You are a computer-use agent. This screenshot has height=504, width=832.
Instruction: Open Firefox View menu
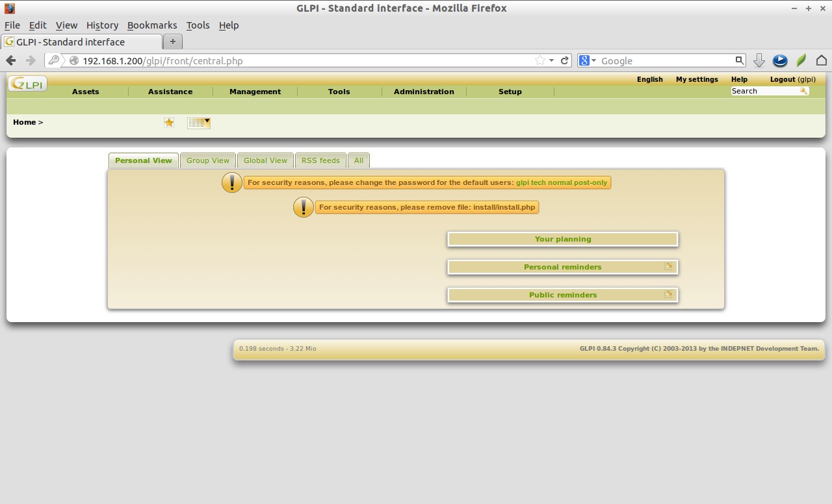point(66,25)
